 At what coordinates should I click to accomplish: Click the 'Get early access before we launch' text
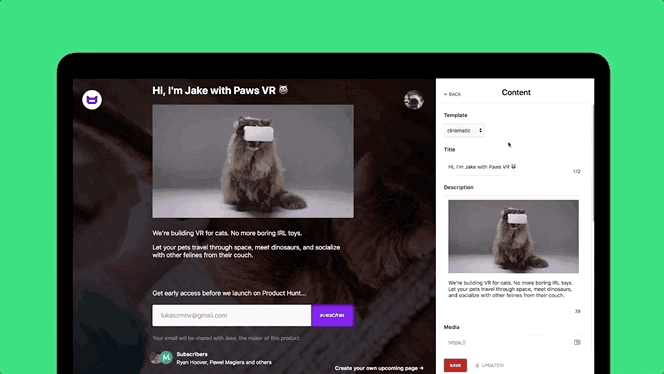tap(229, 293)
